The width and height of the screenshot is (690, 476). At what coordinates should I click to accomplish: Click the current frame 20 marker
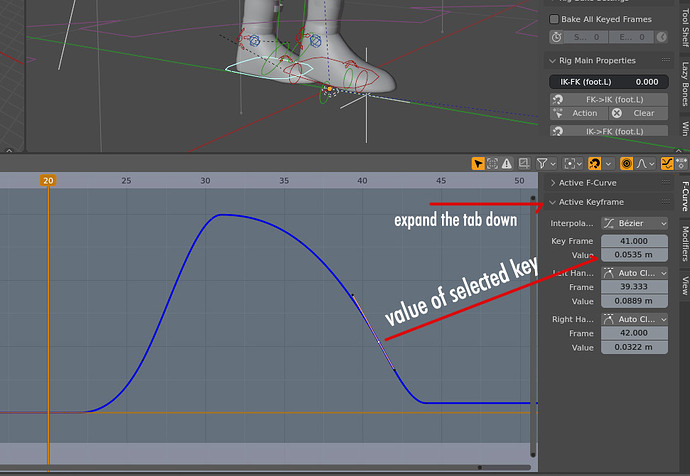point(48,180)
